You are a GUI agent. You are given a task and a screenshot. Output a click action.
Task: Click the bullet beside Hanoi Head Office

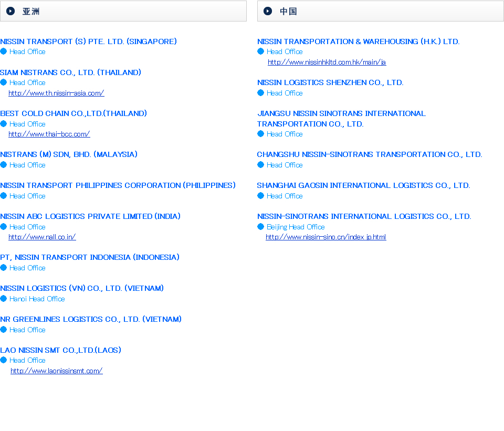click(x=4, y=299)
